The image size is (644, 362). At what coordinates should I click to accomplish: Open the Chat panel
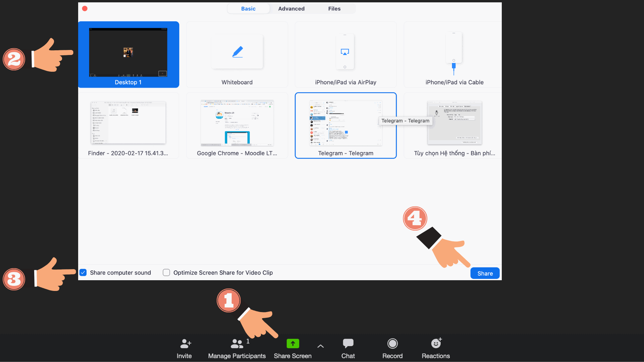click(x=348, y=349)
